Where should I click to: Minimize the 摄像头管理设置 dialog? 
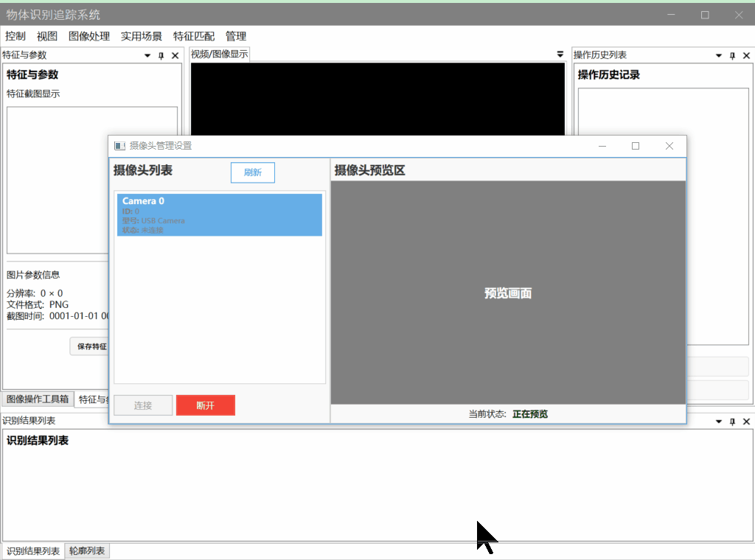pos(602,146)
